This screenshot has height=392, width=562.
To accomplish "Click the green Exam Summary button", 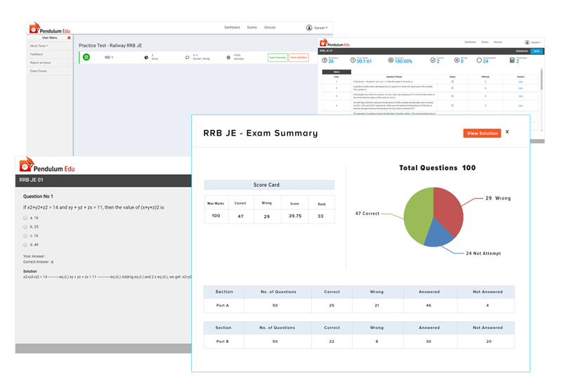I will [x=277, y=58].
